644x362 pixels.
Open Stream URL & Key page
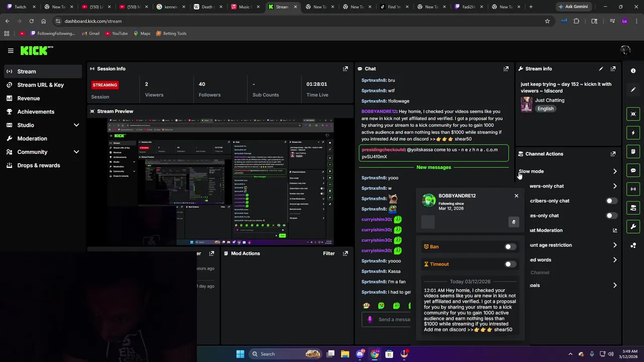43,85
